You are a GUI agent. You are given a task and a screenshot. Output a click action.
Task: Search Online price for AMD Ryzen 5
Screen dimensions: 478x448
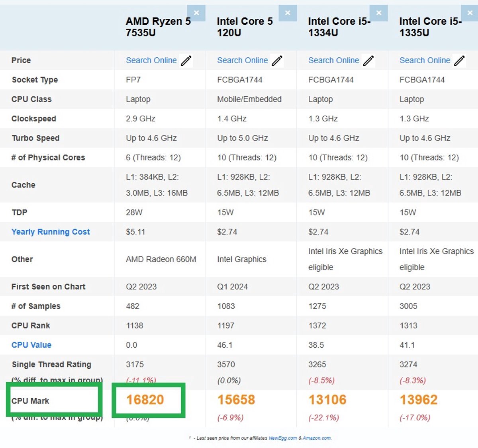pyautogui.click(x=151, y=61)
